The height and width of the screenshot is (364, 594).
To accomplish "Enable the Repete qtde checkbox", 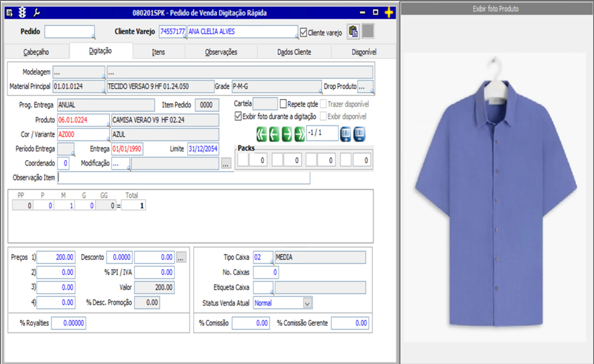I will [283, 104].
